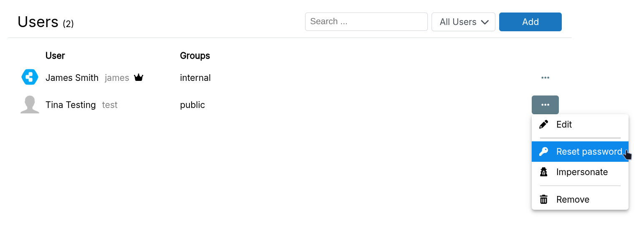Focus the Search input field

[x=366, y=22]
